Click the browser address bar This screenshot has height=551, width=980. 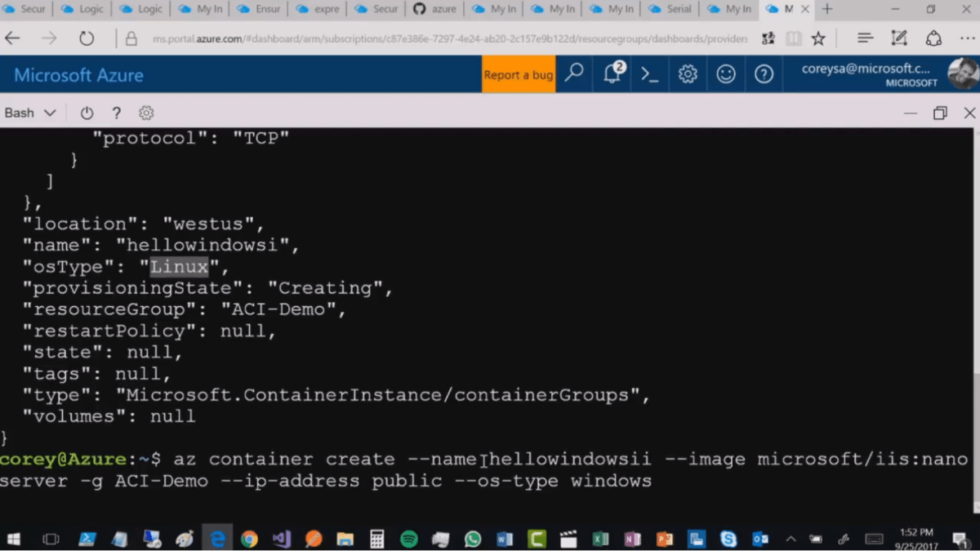click(x=449, y=39)
